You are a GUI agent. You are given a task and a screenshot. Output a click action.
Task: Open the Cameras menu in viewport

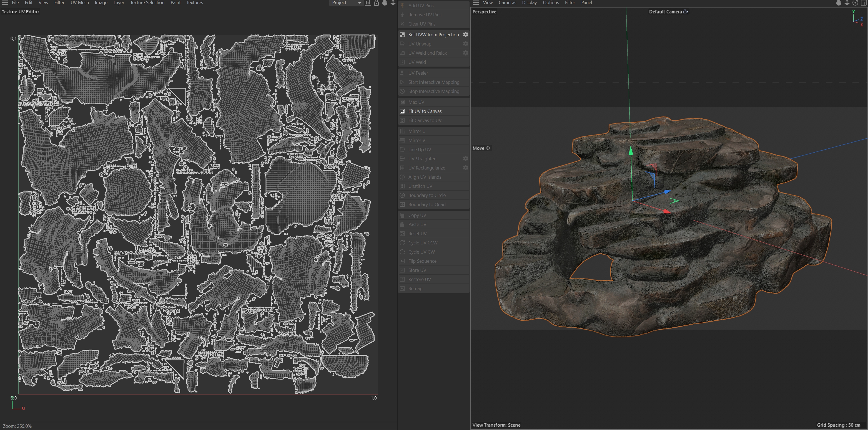click(507, 3)
